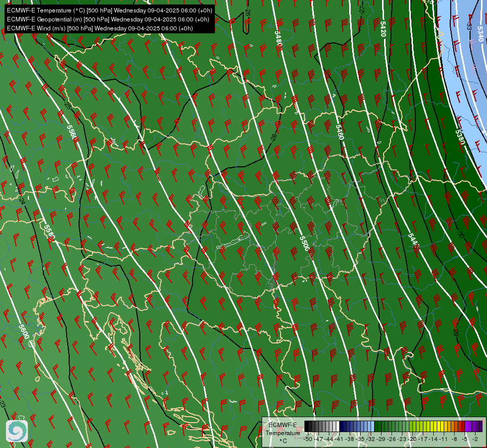Click the -24 isotherm label on map
487x448 pixels.
tap(21, 200)
